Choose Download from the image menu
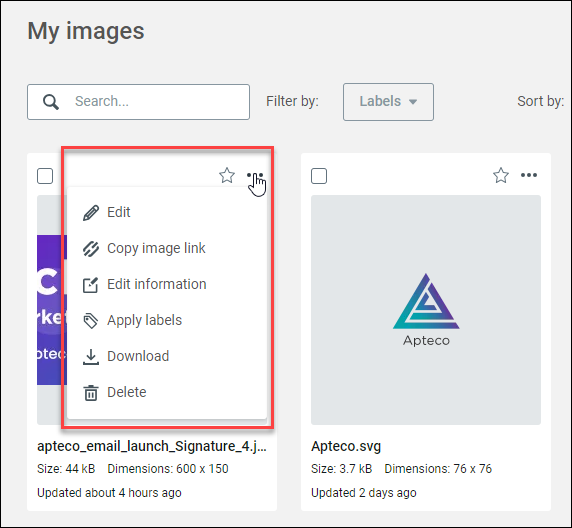Screen dimensions: 572x528 point(167,356)
